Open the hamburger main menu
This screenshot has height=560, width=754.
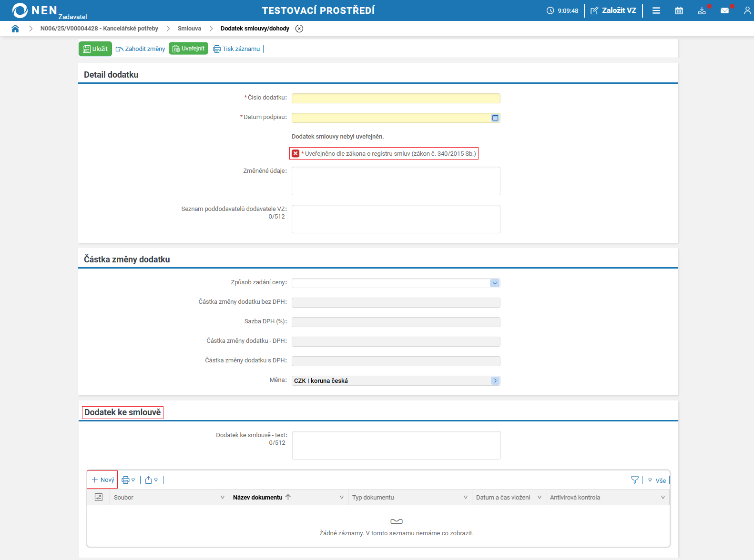(x=656, y=10)
